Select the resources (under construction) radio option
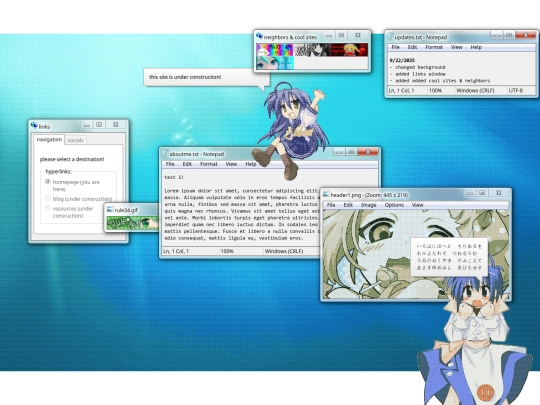Viewport: 540px width, 405px height. [48, 208]
